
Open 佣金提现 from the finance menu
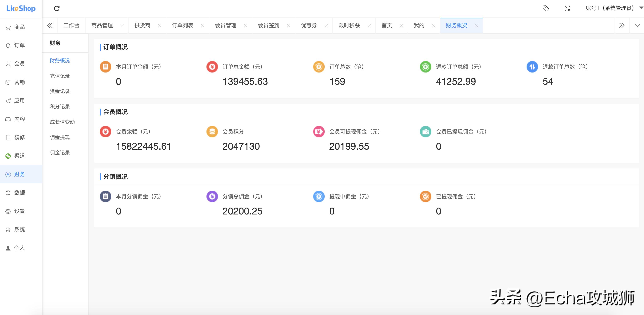click(x=60, y=137)
